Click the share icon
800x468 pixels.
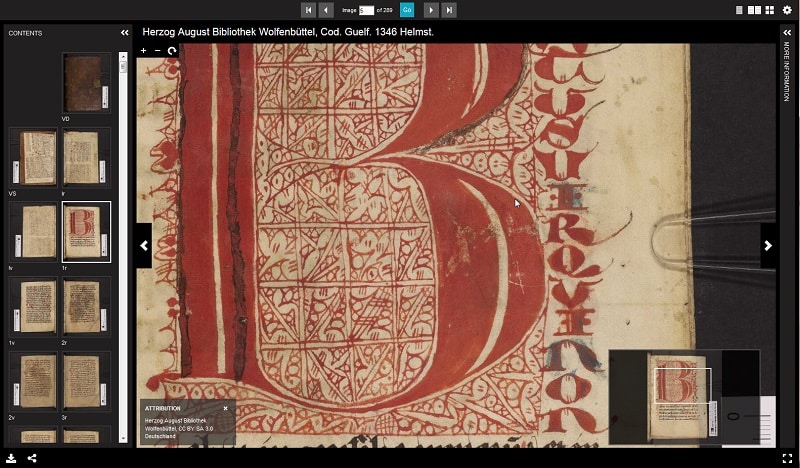(x=32, y=458)
